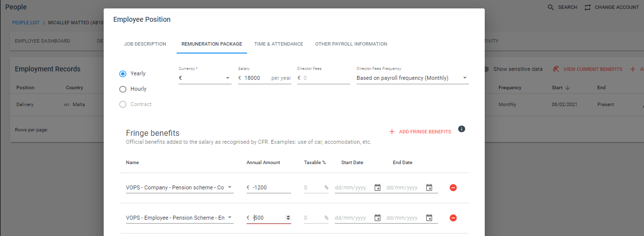Click Add Fringe Benefits button
This screenshot has width=644, height=236.
(x=420, y=132)
